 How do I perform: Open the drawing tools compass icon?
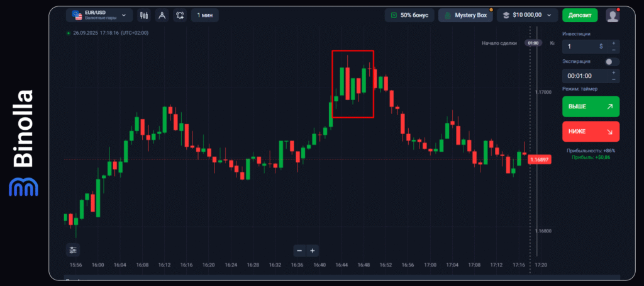(162, 14)
